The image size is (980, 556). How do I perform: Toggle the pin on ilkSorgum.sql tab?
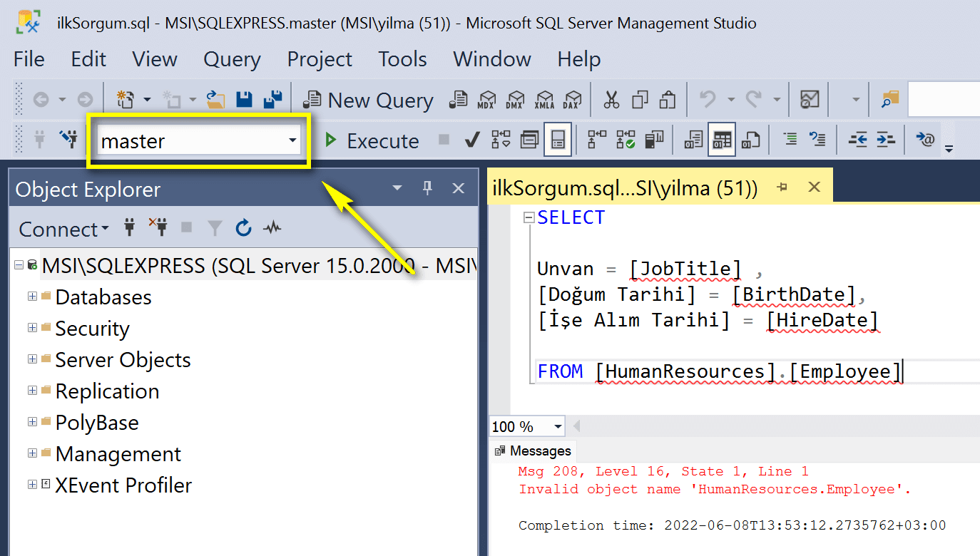click(782, 187)
